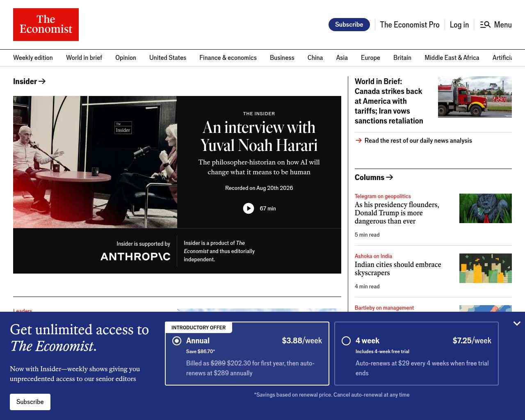Open the China section
Screen dimensions: 525x420
click(x=315, y=58)
